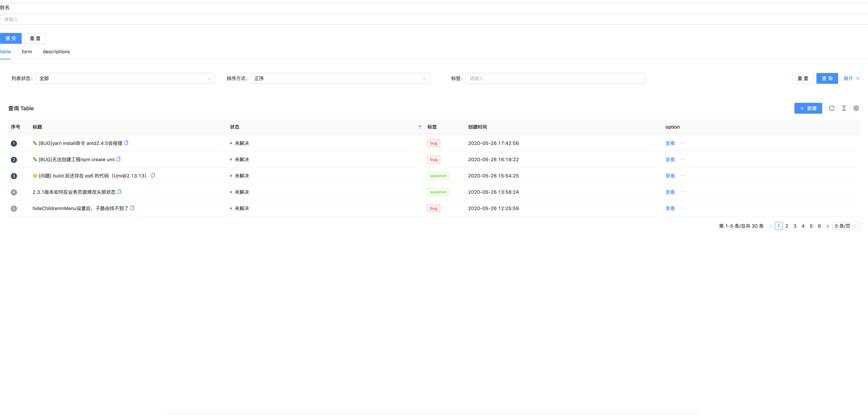Open the 排序方式 sorting dropdown
The height and width of the screenshot is (415, 868).
click(x=340, y=78)
